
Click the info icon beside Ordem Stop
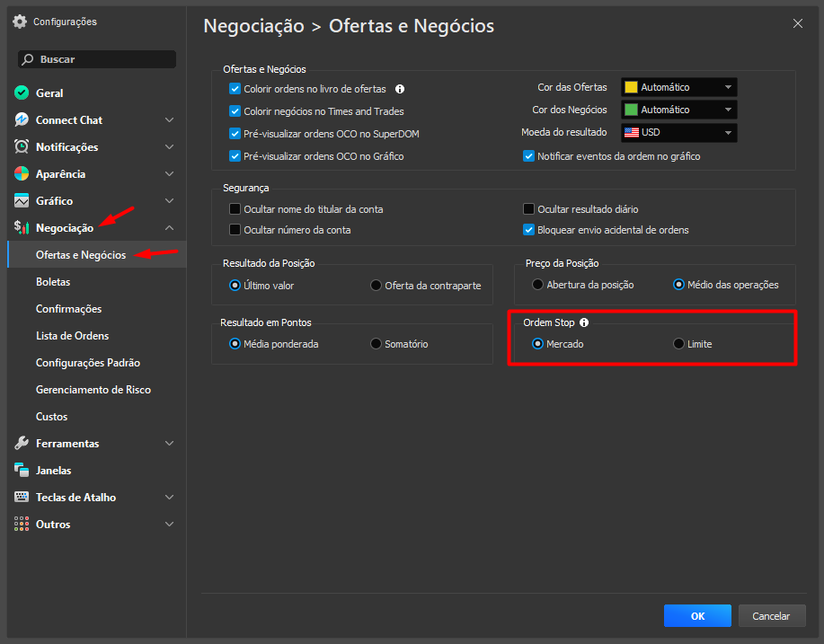(x=584, y=322)
